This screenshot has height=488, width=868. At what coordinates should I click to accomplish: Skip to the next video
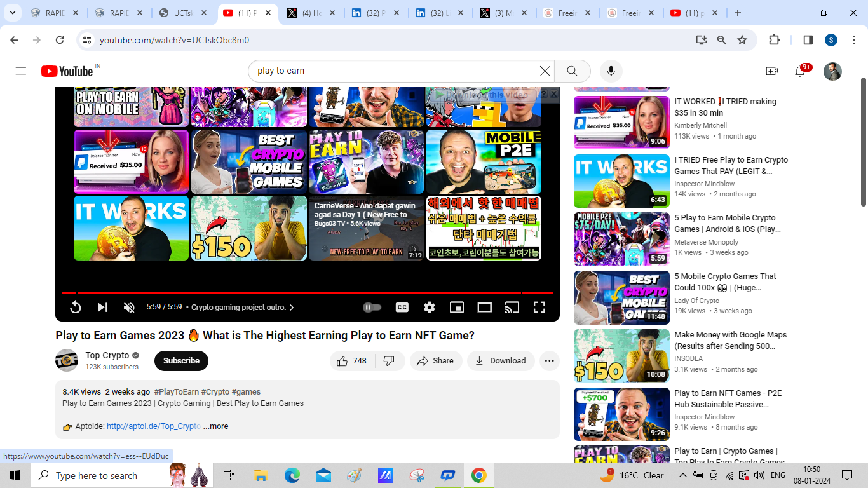(102, 308)
